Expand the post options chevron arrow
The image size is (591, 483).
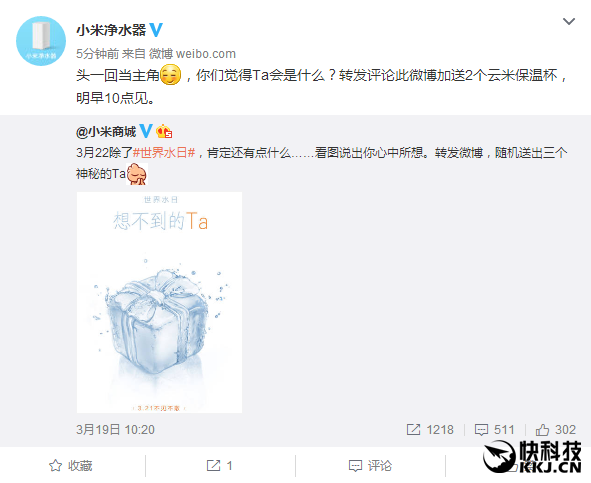point(569,21)
